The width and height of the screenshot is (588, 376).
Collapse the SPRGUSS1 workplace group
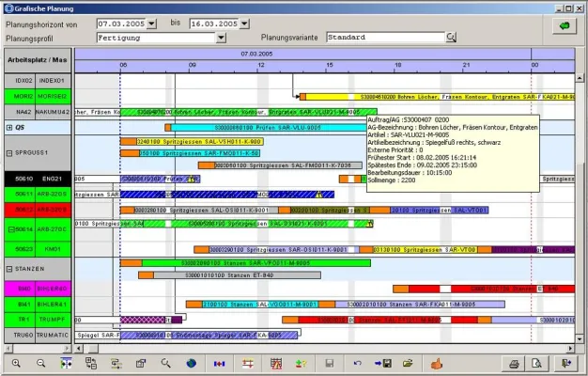tap(8, 152)
